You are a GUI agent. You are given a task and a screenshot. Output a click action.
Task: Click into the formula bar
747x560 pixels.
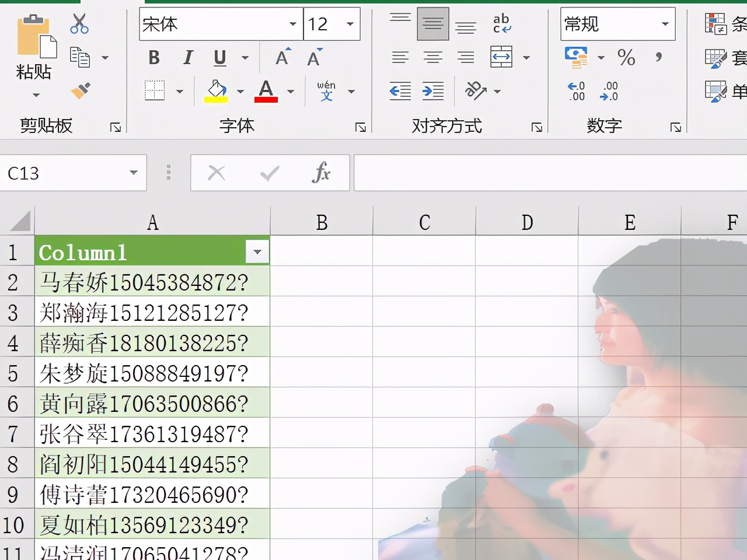coord(550,173)
